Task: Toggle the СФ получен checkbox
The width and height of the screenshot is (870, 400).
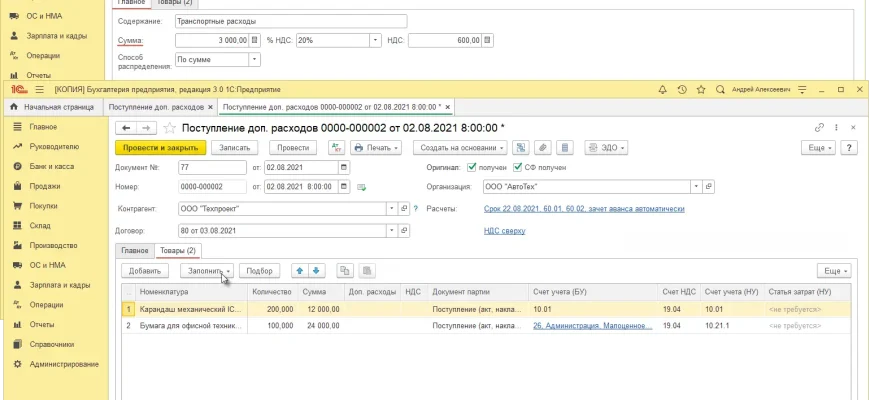Action: pos(517,167)
